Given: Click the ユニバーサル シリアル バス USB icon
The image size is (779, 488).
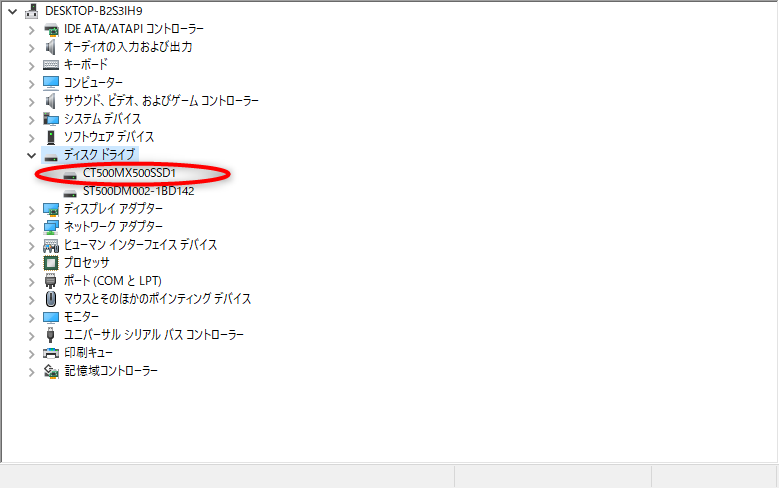Looking at the screenshot, I should tap(51, 335).
